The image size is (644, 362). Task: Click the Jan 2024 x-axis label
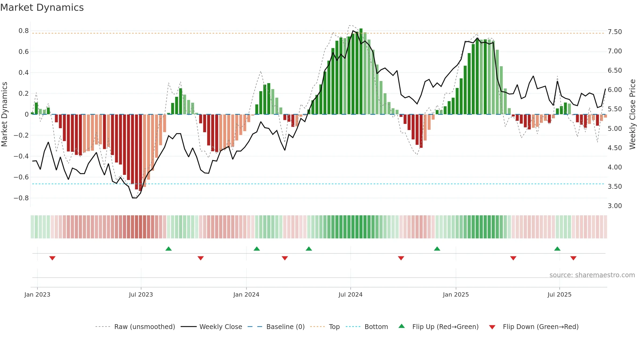tap(246, 294)
